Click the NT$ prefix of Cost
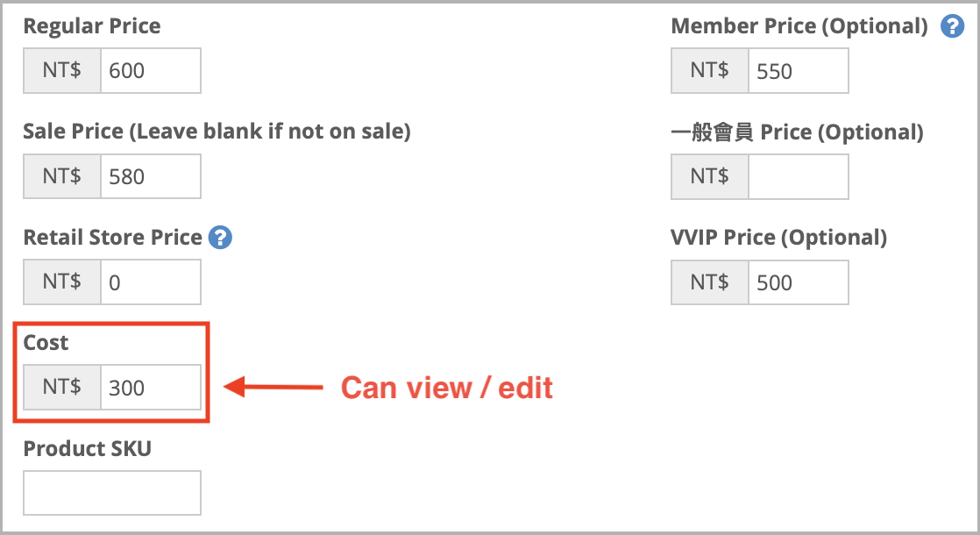The image size is (980, 535). coord(62,388)
